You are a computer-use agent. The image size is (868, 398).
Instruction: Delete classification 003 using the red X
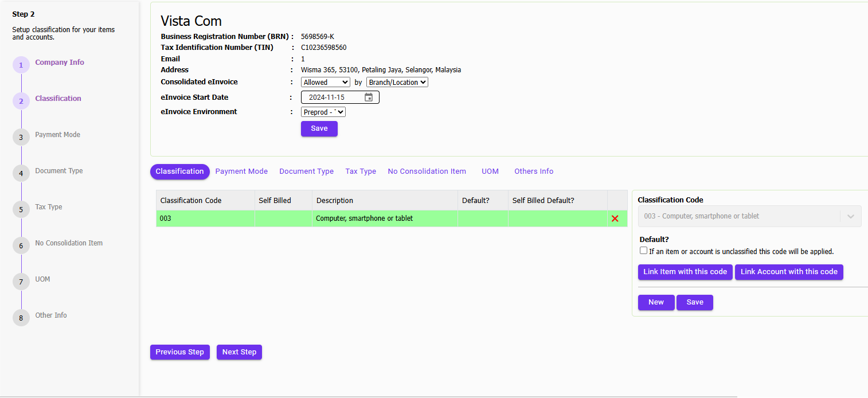coord(615,218)
